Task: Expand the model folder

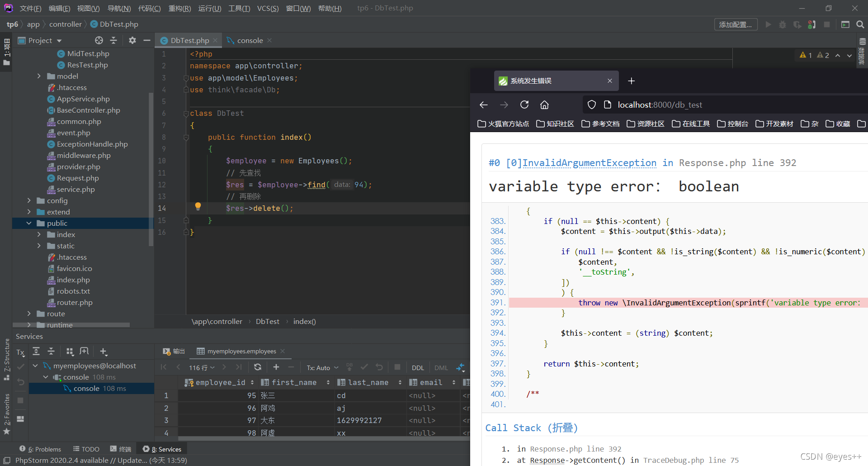Action: 39,76
